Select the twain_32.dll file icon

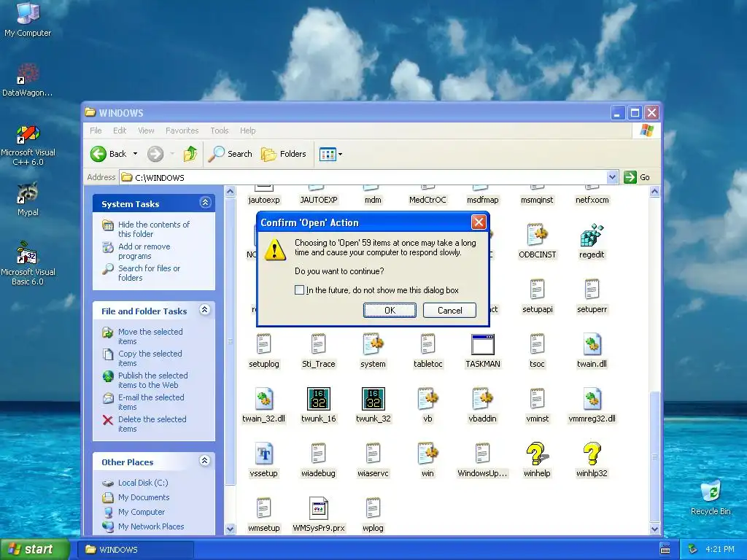coord(264,399)
